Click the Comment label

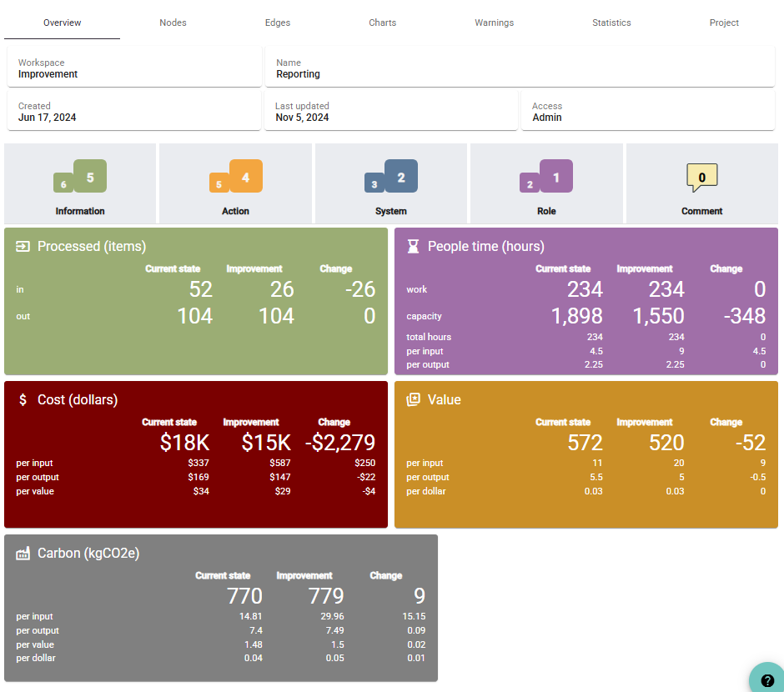click(702, 211)
